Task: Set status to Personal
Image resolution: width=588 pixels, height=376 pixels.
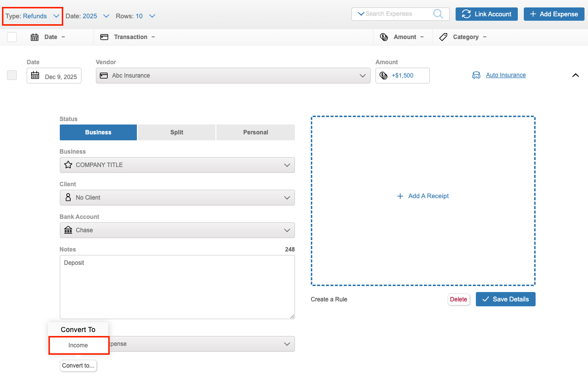Action: 255,132
